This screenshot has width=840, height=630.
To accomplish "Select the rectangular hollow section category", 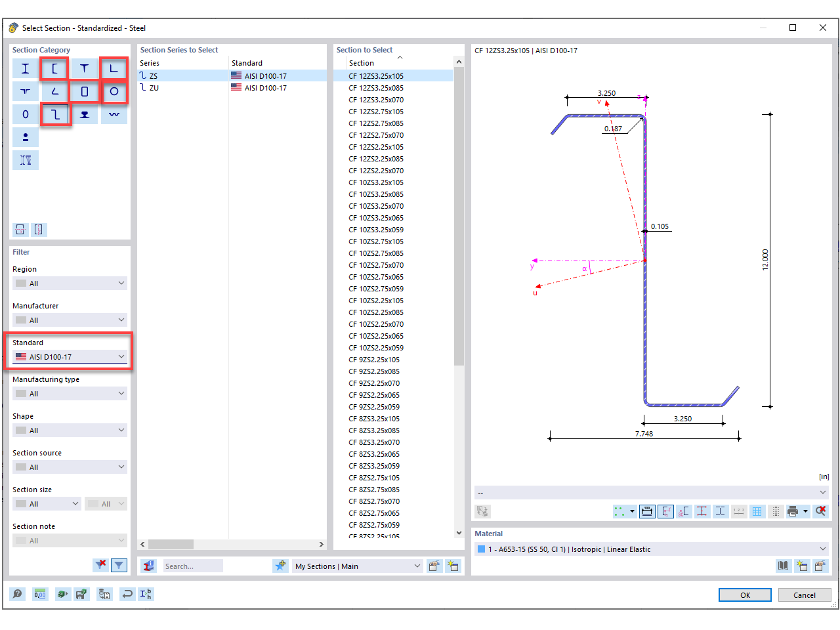I will point(84,91).
